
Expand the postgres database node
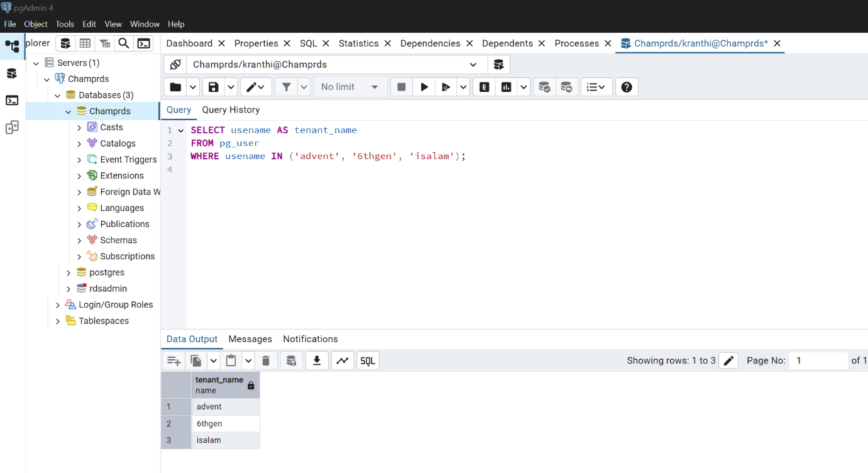click(69, 272)
